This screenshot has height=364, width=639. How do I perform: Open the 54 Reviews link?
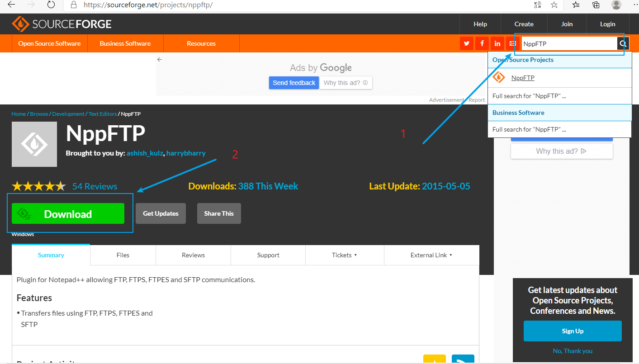pos(95,186)
